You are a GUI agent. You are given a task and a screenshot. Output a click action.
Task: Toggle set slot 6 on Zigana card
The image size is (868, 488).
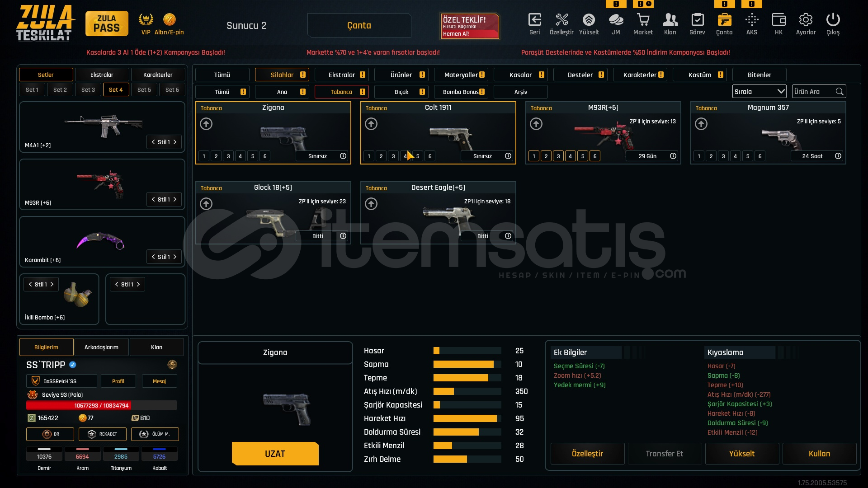click(265, 156)
